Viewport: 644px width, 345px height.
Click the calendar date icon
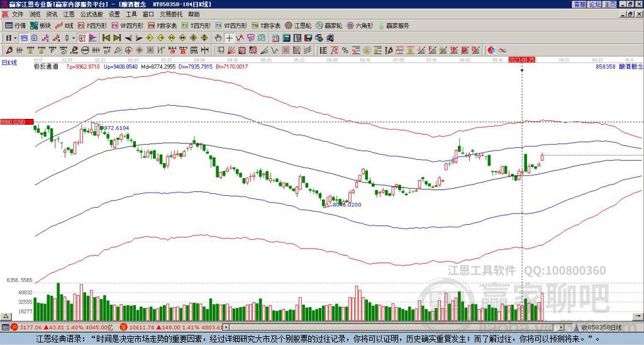[x=276, y=38]
